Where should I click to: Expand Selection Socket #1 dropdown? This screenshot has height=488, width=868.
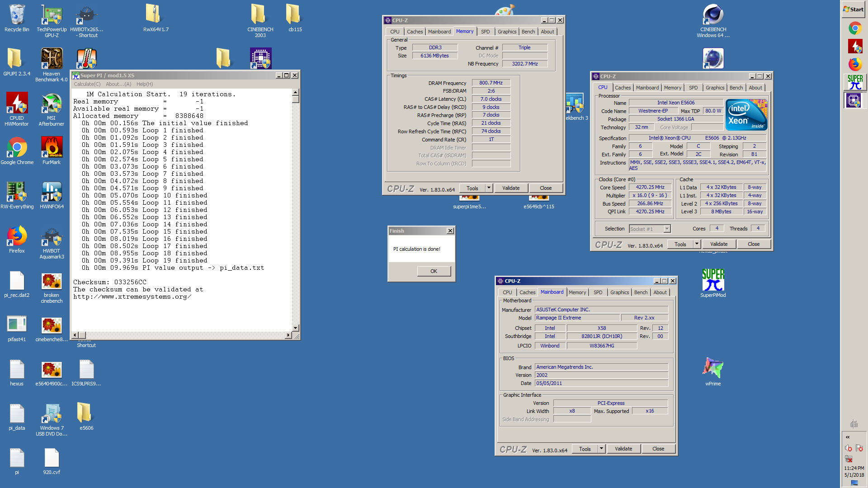click(x=667, y=229)
